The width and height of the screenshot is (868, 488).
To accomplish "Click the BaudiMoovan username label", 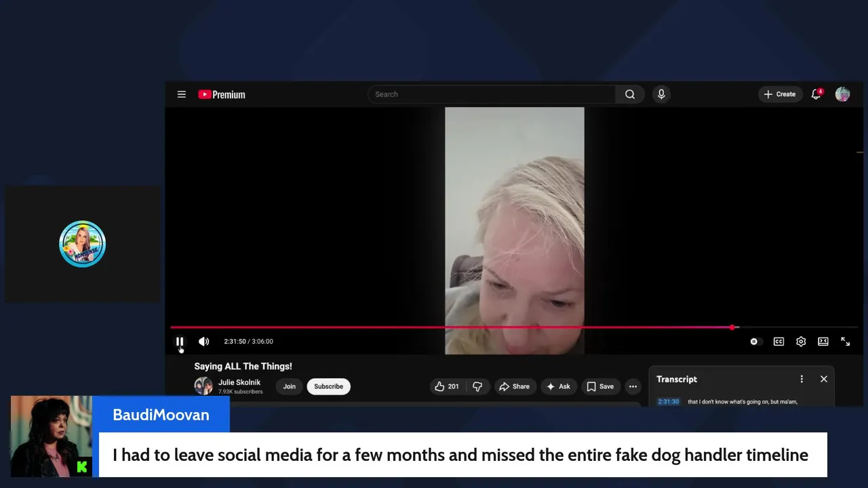I will tap(161, 415).
